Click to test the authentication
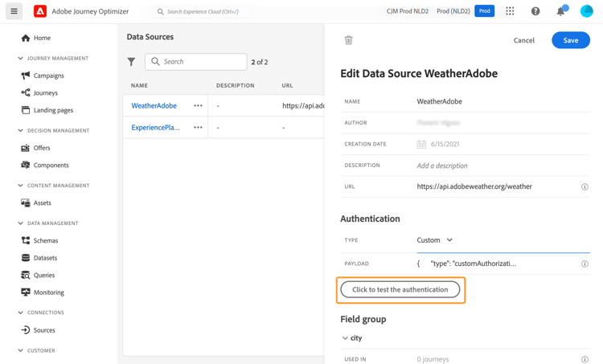 pos(400,289)
